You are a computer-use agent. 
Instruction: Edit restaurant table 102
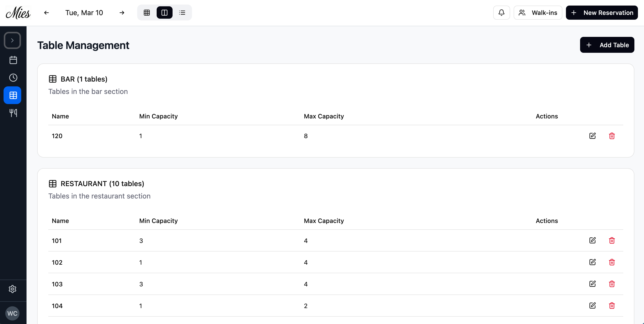(592, 262)
